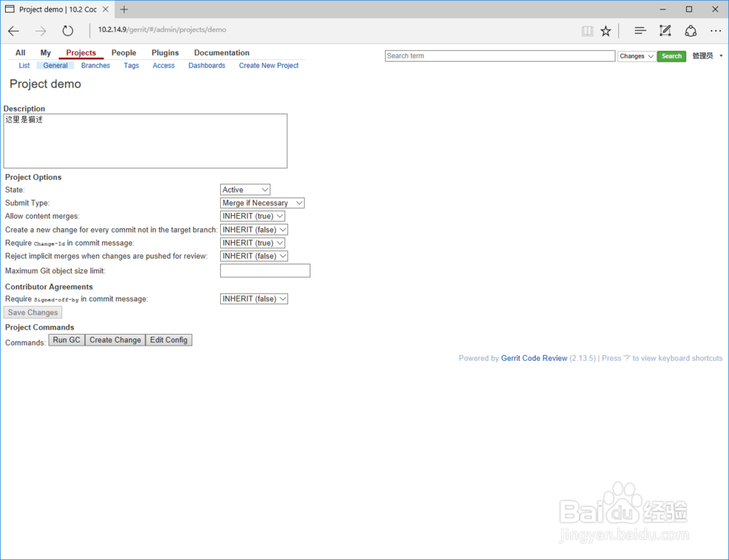Open the Changes search type dropdown
The image size is (729, 560).
pyautogui.click(x=636, y=56)
